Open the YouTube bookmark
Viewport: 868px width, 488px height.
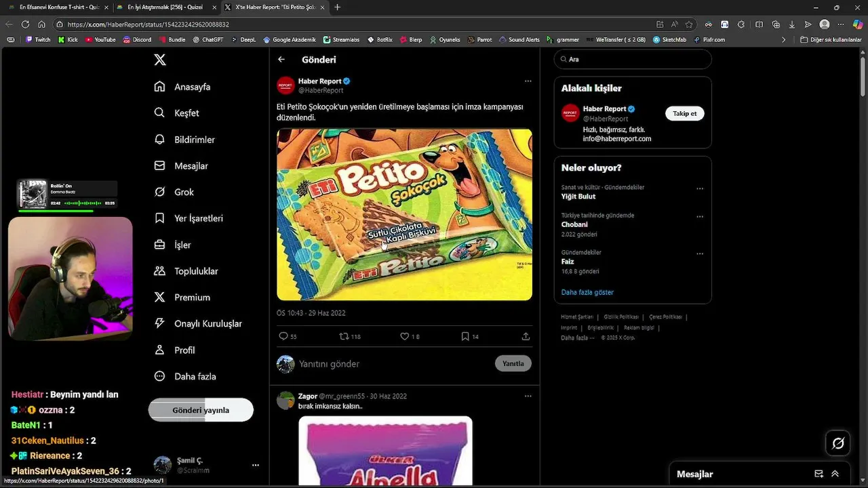(100, 40)
